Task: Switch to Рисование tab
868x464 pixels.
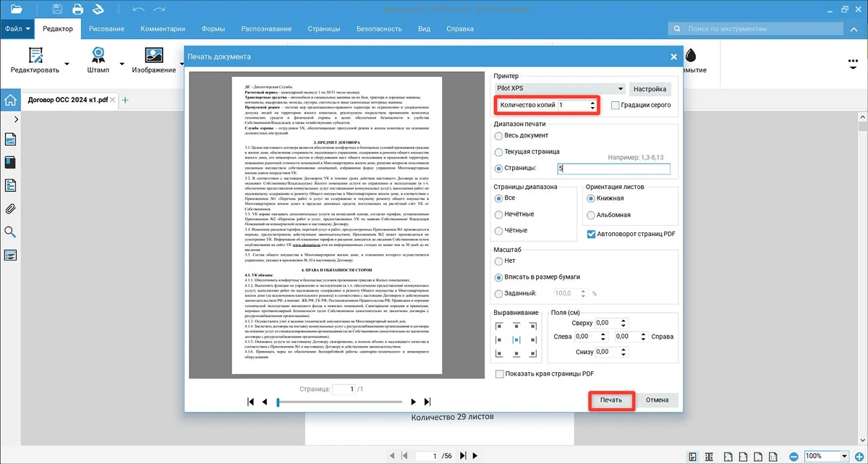Action: click(107, 29)
